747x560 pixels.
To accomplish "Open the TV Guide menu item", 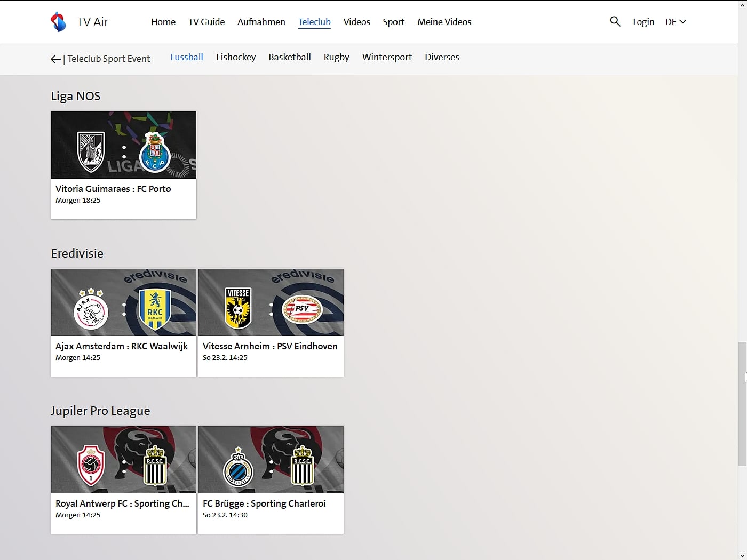I will click(x=206, y=22).
